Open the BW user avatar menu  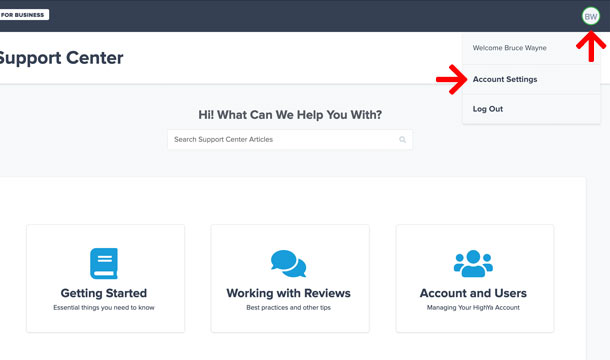tap(591, 16)
